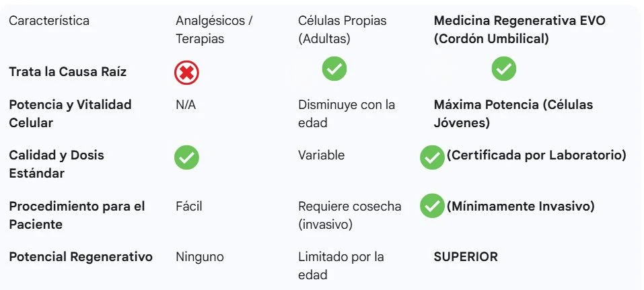Click Máxima Potencia (Células Jóvenes) cell
644x290 pixels.
[513, 113]
